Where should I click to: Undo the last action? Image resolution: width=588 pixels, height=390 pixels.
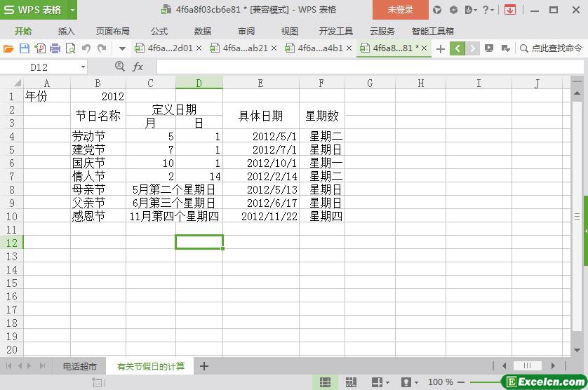(x=86, y=48)
